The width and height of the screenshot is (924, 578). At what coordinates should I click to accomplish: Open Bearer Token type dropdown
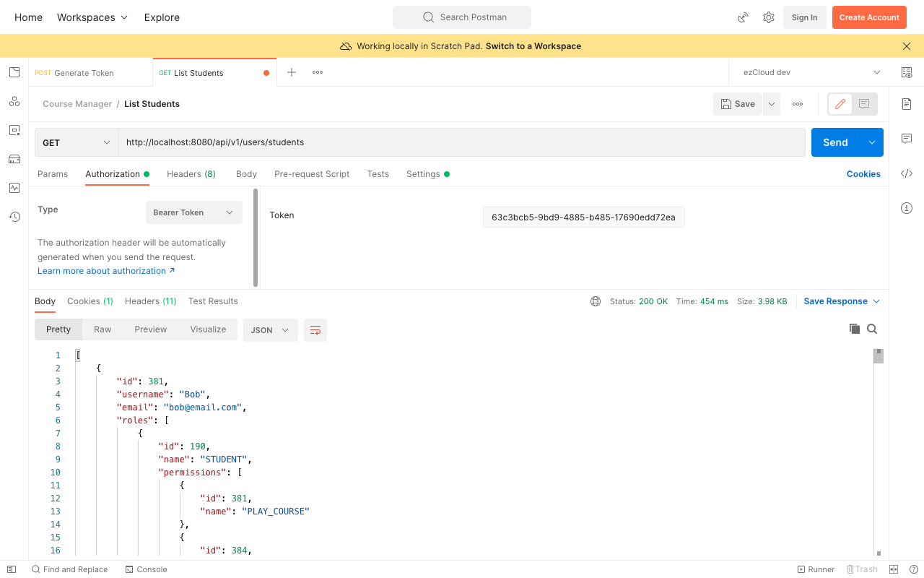pos(193,212)
